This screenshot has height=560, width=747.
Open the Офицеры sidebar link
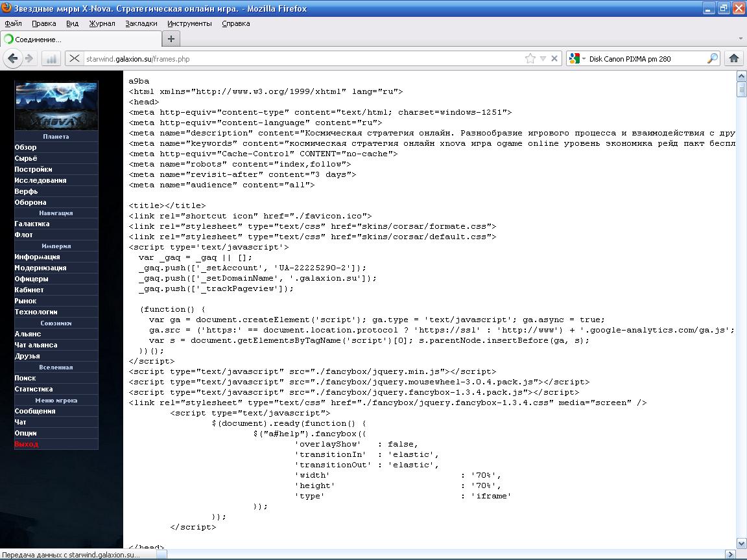point(31,279)
